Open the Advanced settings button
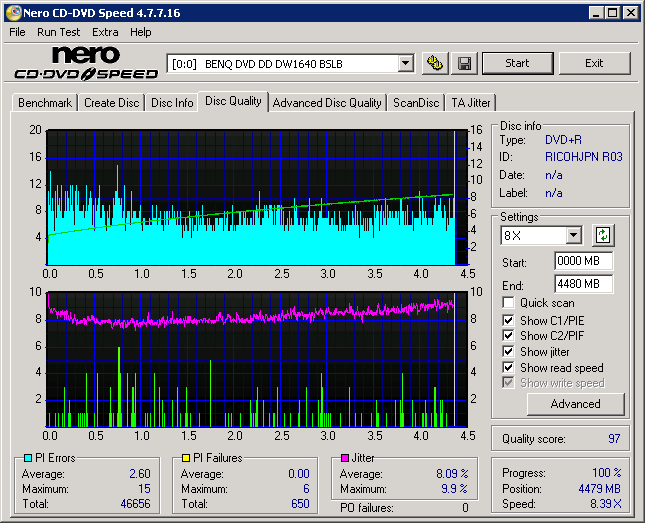Viewport: 645px width, 523px height. point(575,404)
